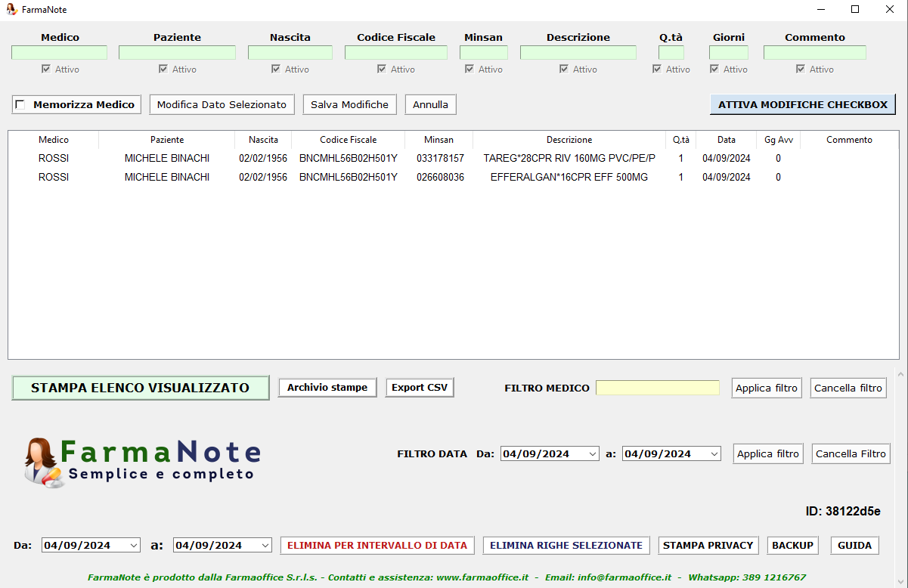908x588 pixels.
Task: Run BACKUP from the bottom bar
Action: coord(792,545)
